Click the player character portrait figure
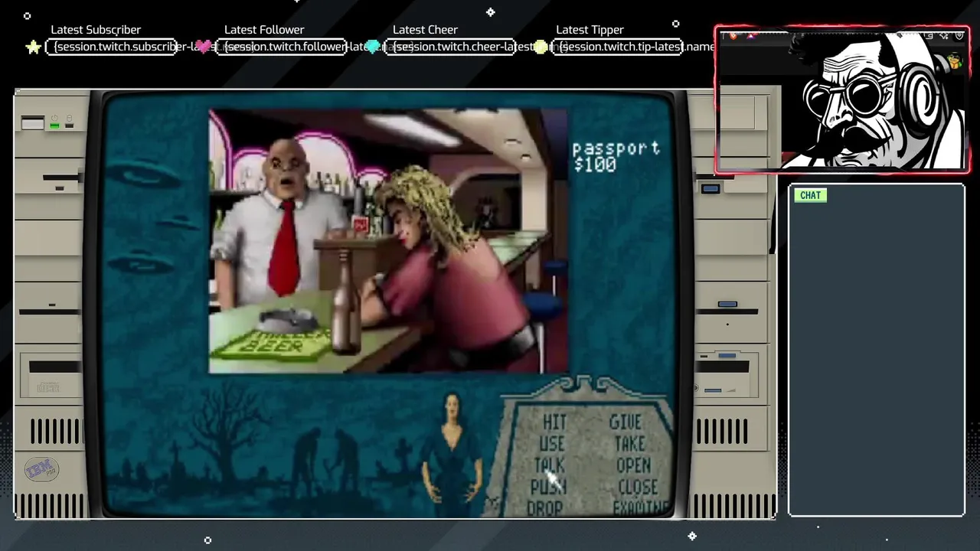The height and width of the screenshot is (551, 980). [452, 455]
